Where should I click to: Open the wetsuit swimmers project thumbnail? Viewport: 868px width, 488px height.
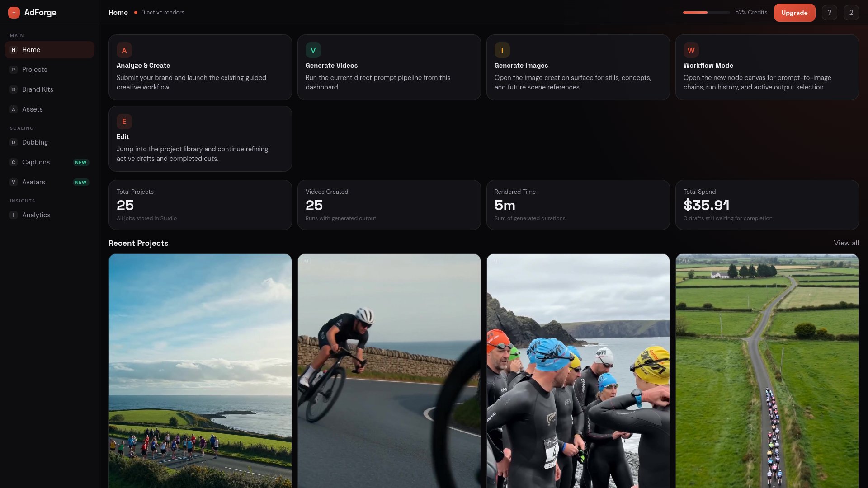pos(578,371)
